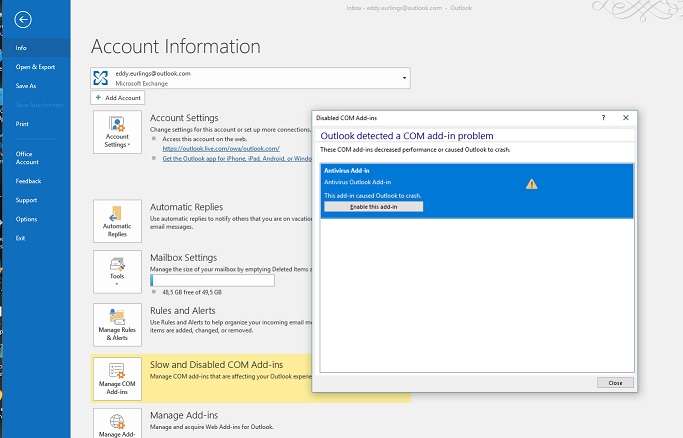Click the Close button in the dialog
Image resolution: width=683 pixels, height=438 pixels.
click(615, 383)
